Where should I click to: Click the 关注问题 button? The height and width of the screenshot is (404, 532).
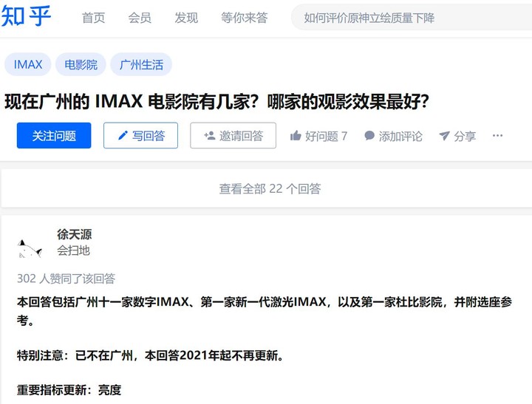pos(54,136)
